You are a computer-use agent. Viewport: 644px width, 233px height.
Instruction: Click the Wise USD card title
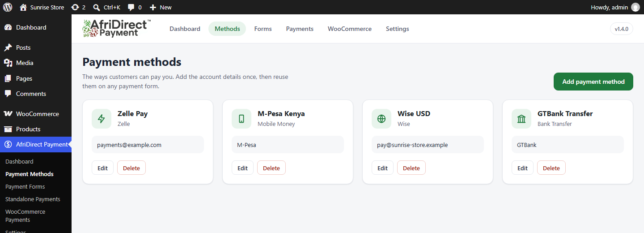pos(414,113)
